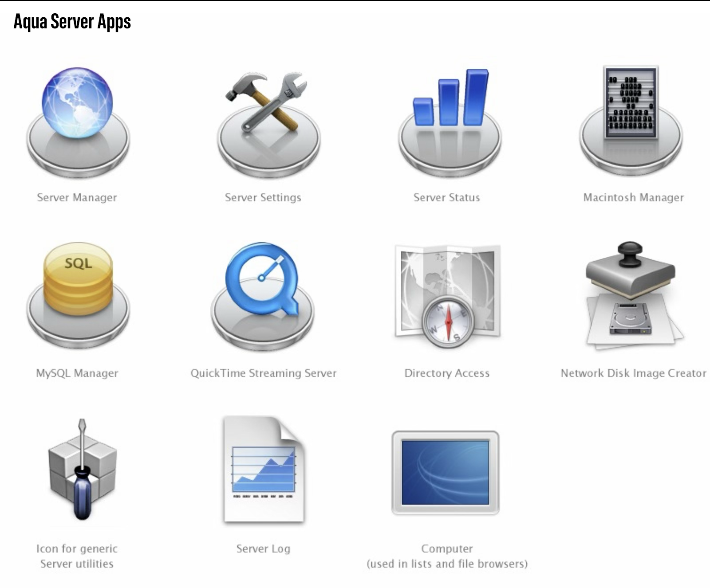Open the Network Disk Image Creator stamp icon
This screenshot has height=588, width=710.
pos(635,296)
